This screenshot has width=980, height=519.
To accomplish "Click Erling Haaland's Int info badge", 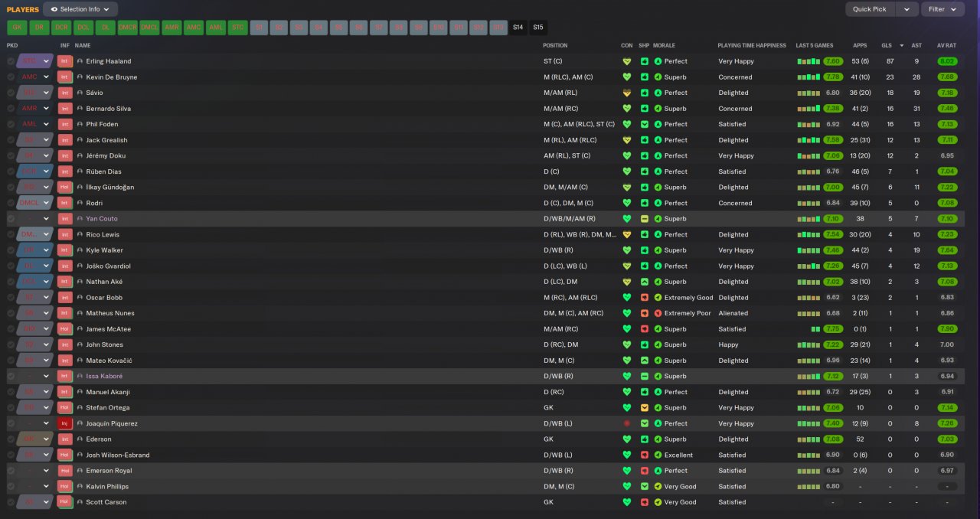I will coord(65,61).
